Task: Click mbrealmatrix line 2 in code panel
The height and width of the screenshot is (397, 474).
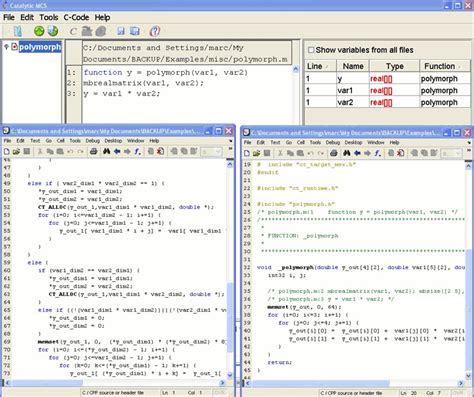Action: [x=143, y=83]
